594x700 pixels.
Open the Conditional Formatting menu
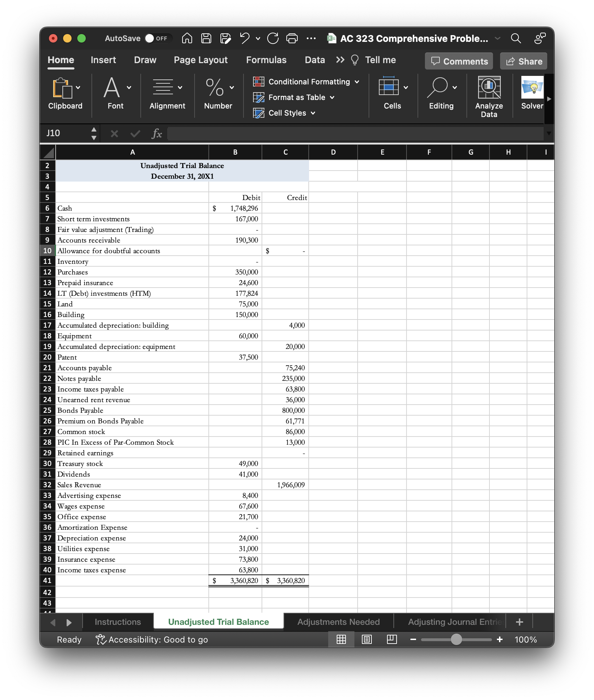(x=306, y=82)
